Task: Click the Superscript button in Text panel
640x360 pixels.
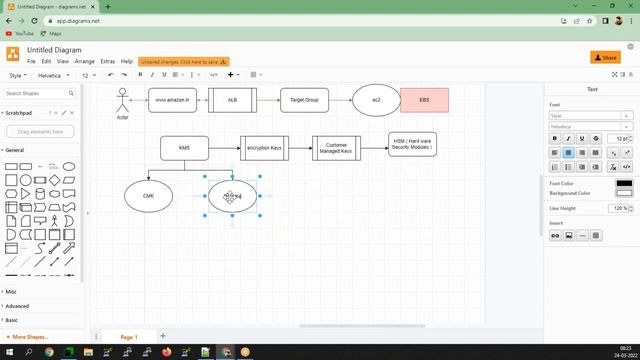Action: pyautogui.click(x=627, y=153)
